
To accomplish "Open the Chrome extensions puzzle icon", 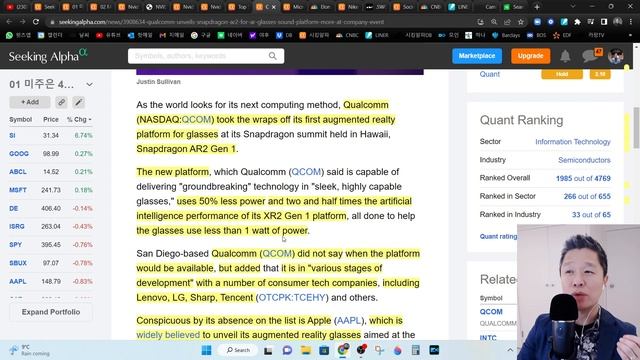I will coord(577,22).
